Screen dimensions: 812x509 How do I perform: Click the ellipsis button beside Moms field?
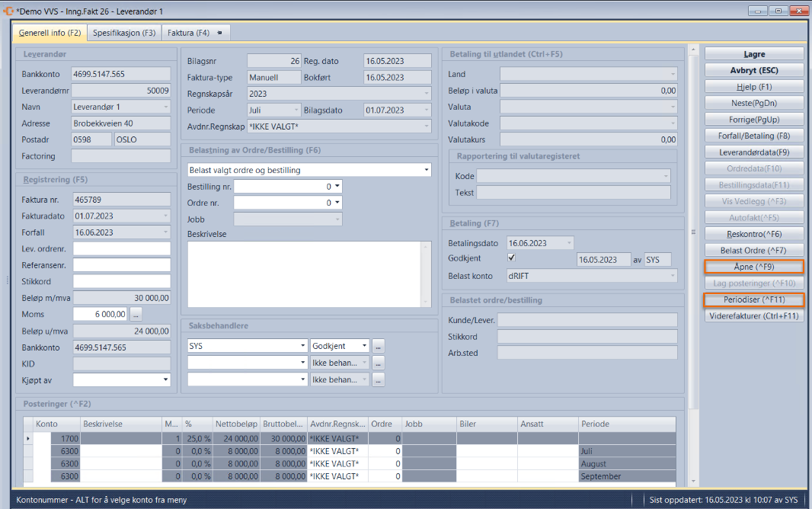(x=136, y=314)
